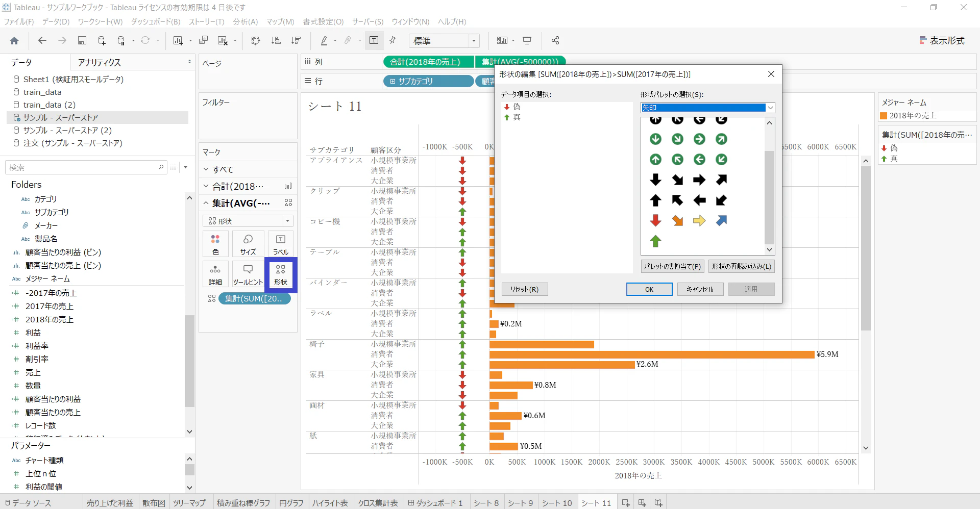Image resolution: width=980 pixels, height=509 pixels.
Task: Expand the 合計(2018 marks section
Action: coord(206,186)
